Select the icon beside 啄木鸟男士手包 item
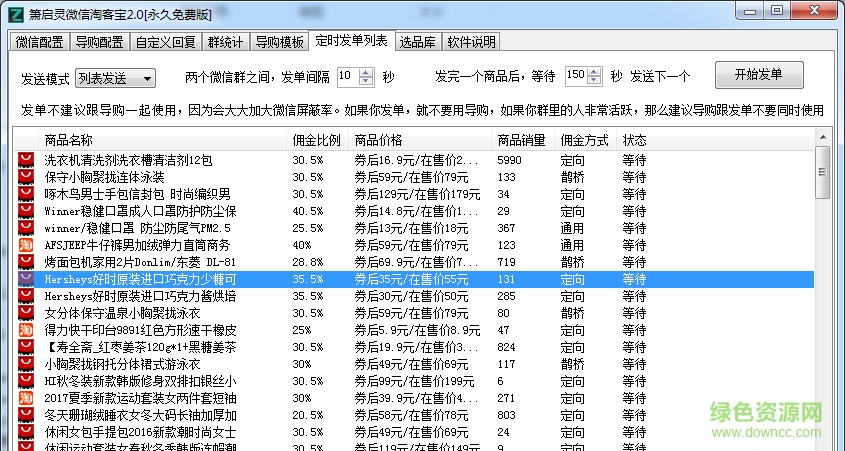 point(27,194)
